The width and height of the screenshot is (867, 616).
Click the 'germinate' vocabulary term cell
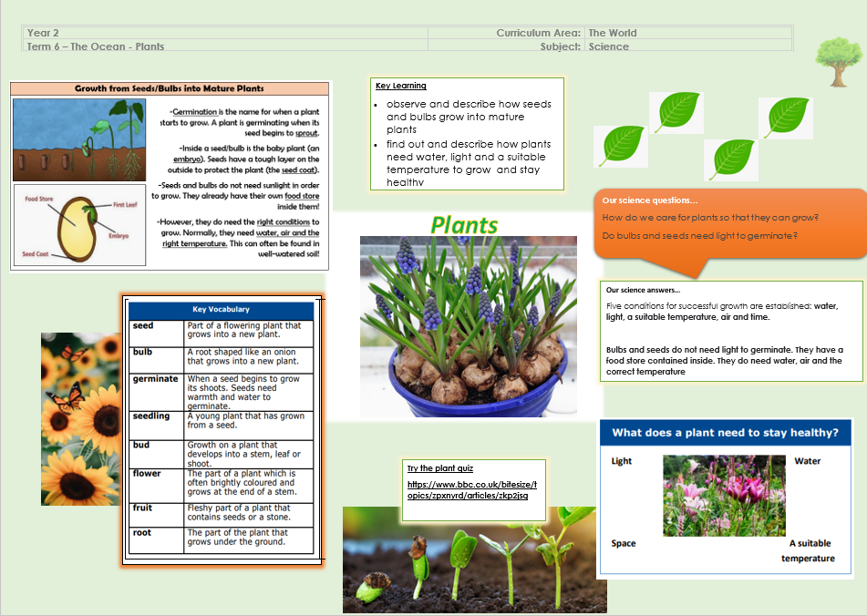click(x=157, y=379)
